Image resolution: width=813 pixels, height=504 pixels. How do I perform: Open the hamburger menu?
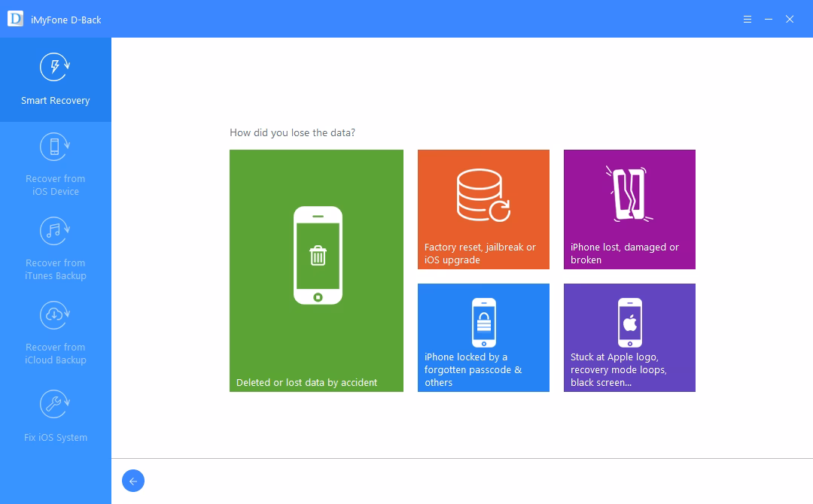coord(747,19)
